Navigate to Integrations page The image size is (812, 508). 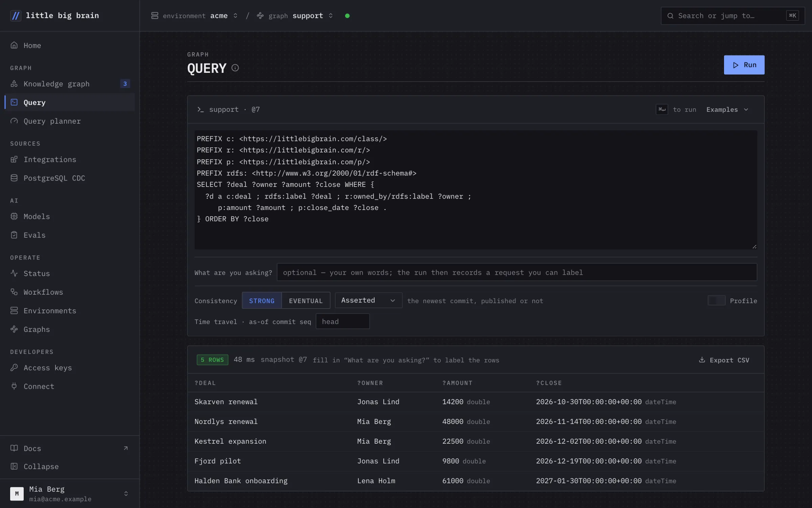[69, 159]
